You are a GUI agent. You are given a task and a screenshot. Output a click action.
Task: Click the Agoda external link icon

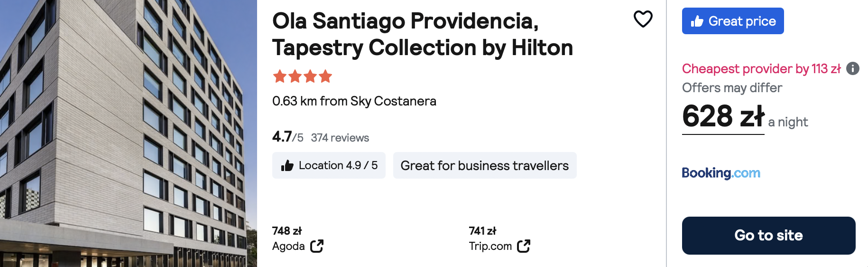(317, 246)
